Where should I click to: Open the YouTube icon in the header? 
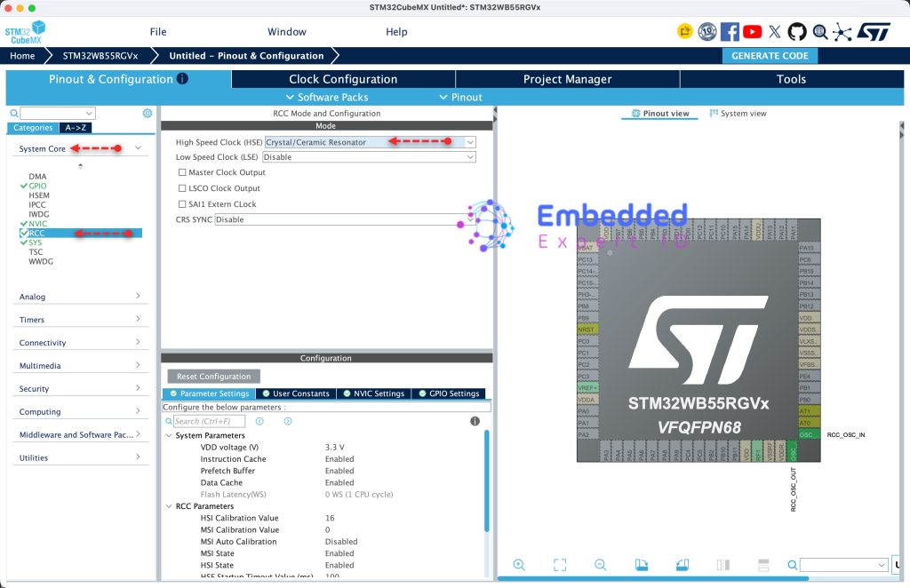click(x=752, y=31)
